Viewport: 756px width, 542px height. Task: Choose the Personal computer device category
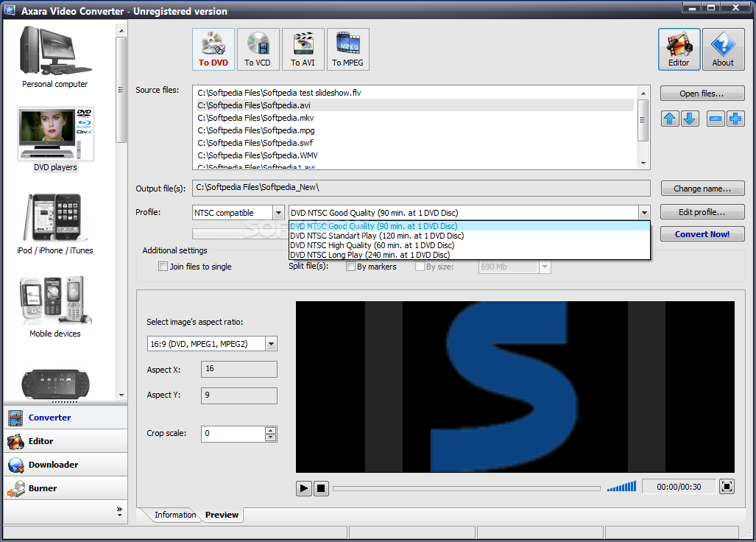coord(55,57)
